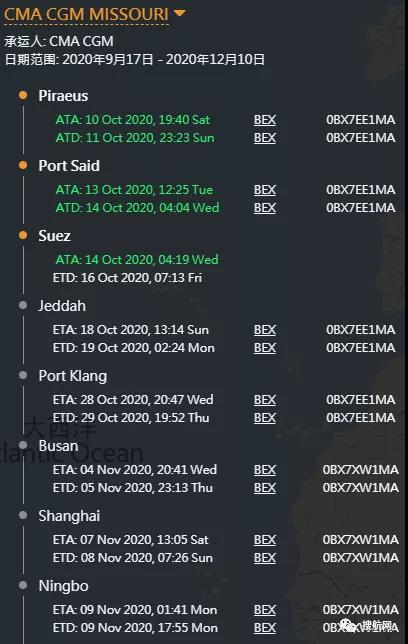Open BEX link on Shanghai ETD row
Image resolution: width=408 pixels, height=644 pixels.
[x=265, y=557]
